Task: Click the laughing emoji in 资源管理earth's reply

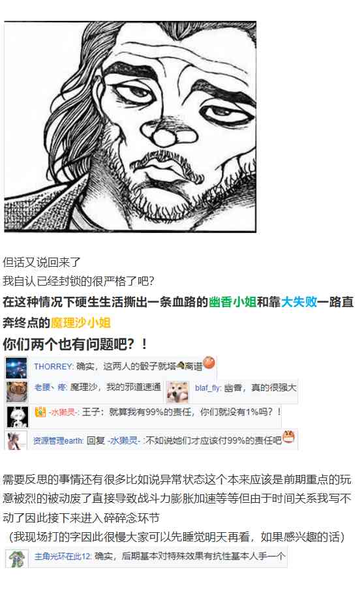Action: pyautogui.click(x=288, y=436)
